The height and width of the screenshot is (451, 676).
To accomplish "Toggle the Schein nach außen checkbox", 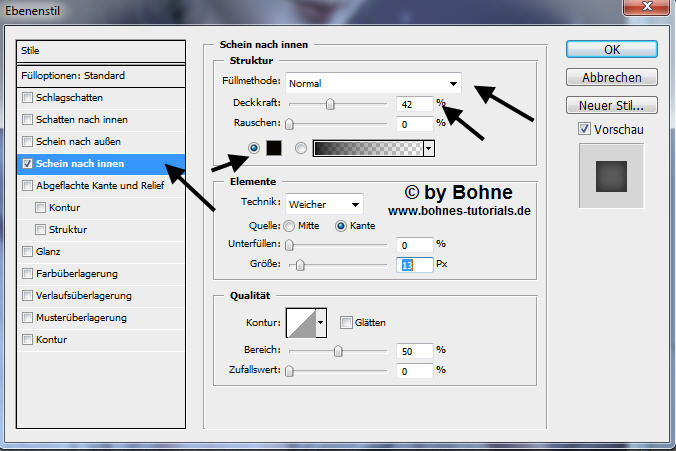I will click(28, 141).
